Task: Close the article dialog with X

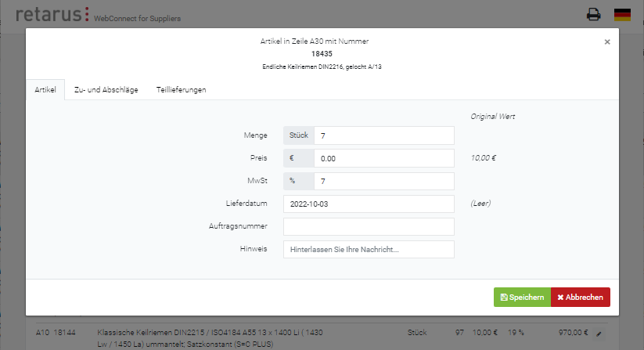Action: tap(606, 42)
